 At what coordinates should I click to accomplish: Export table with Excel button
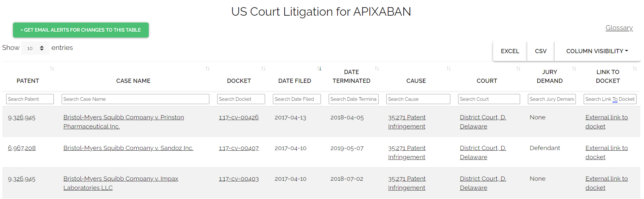510,51
